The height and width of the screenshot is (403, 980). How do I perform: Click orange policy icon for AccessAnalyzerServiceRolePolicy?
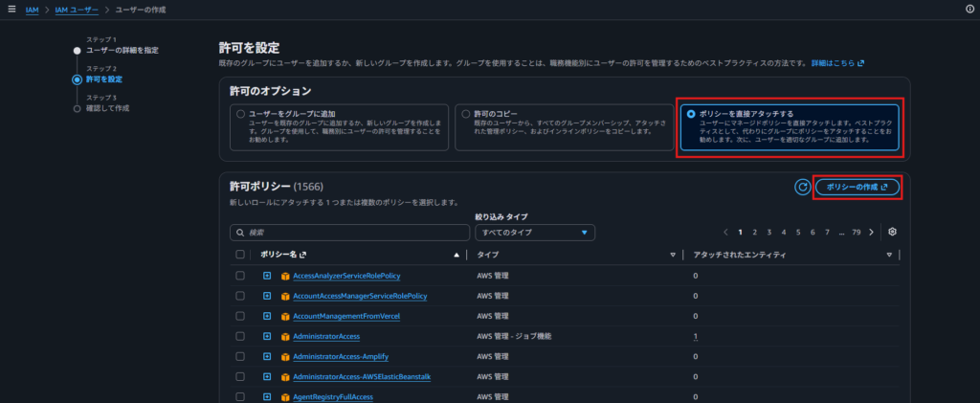[x=285, y=276]
